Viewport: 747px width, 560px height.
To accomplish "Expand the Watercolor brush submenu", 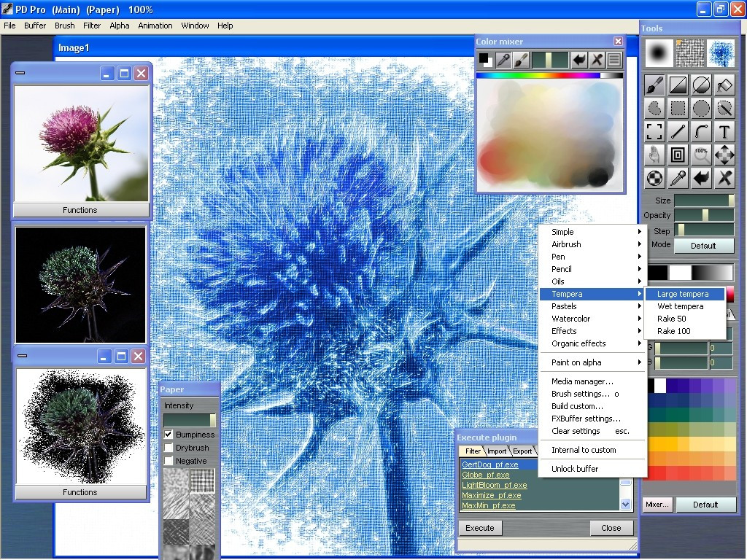I will (592, 319).
